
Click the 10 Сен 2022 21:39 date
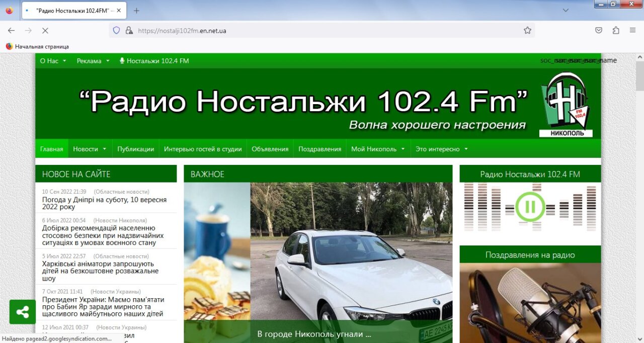pos(64,192)
